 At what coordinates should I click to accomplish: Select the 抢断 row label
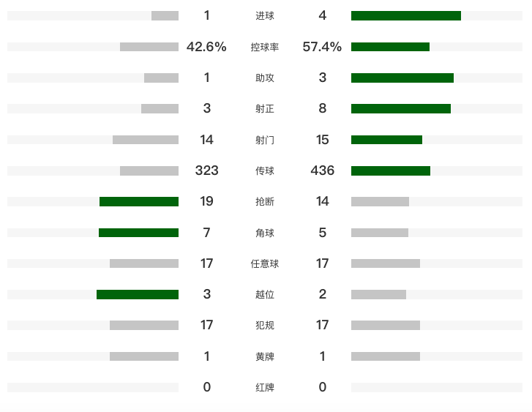(265, 201)
